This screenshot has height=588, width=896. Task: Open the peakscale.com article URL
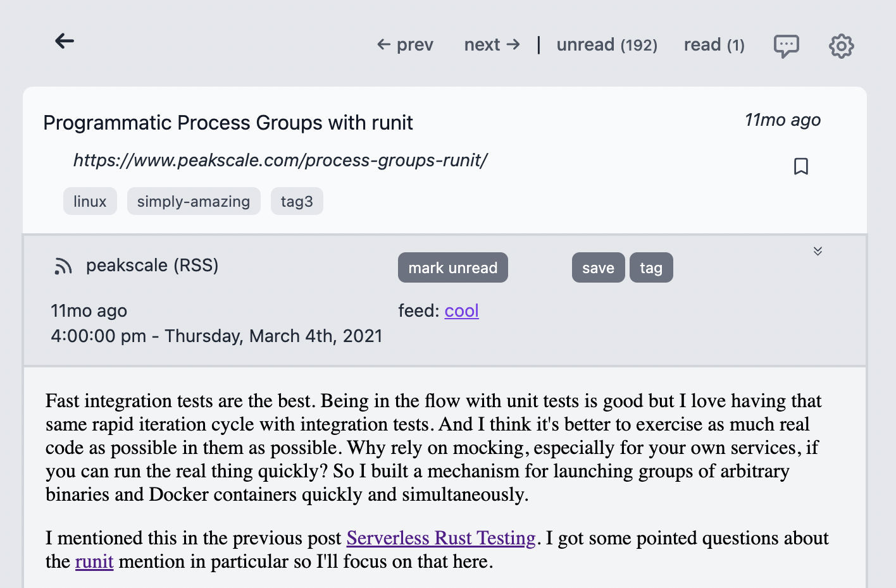click(x=280, y=160)
